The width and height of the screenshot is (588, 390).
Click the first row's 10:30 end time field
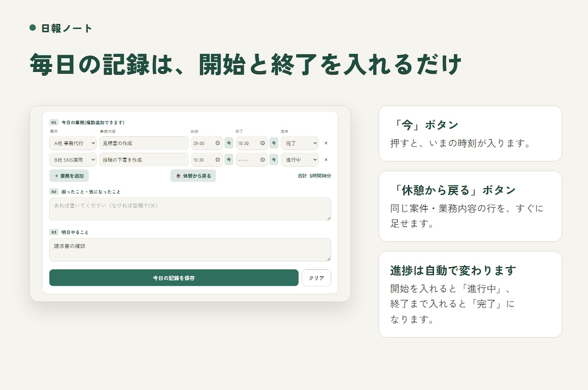point(252,143)
